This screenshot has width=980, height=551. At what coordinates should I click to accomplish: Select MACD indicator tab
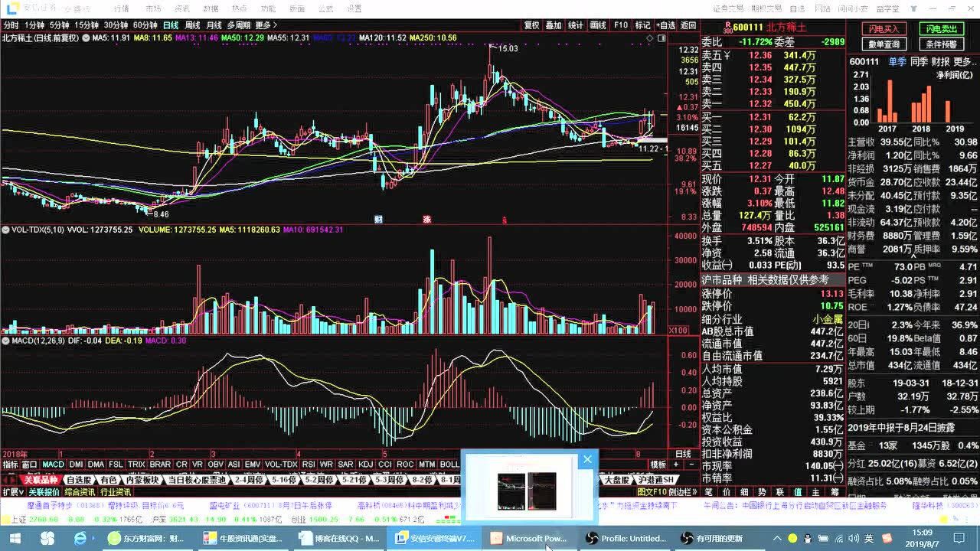[53, 465]
